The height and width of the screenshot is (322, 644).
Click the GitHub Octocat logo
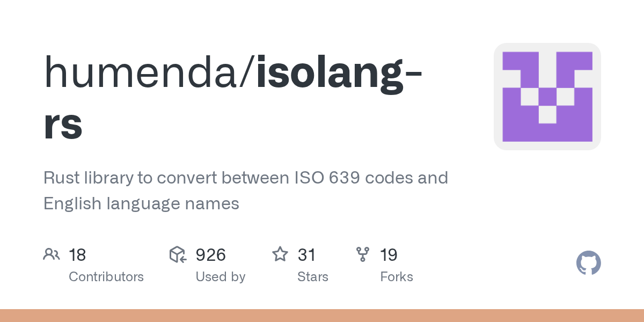(x=588, y=263)
